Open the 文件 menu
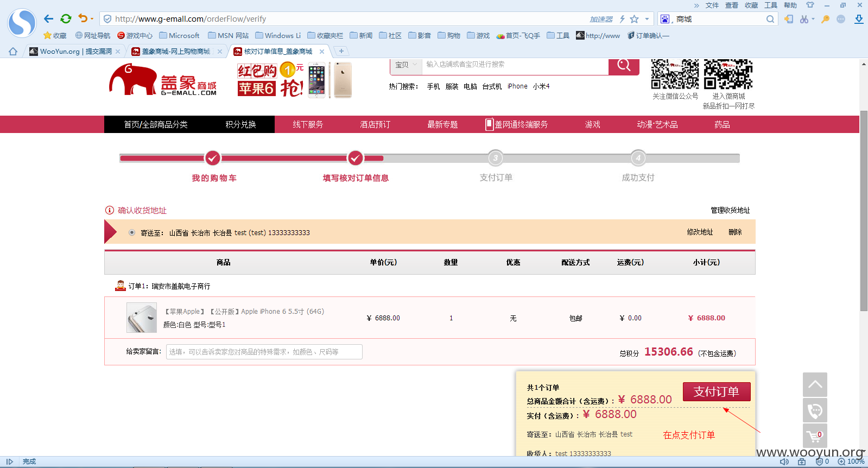This screenshot has height=468, width=868. point(712,5)
